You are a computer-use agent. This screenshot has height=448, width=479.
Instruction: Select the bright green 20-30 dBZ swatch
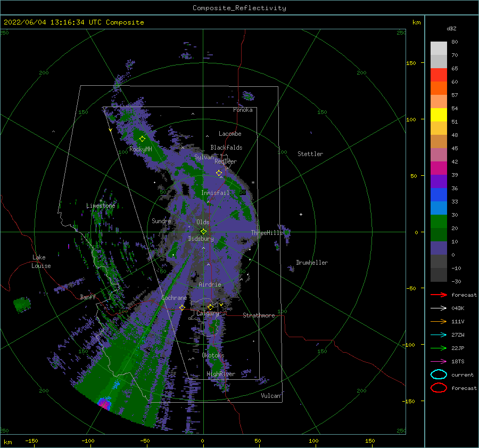[x=439, y=221]
